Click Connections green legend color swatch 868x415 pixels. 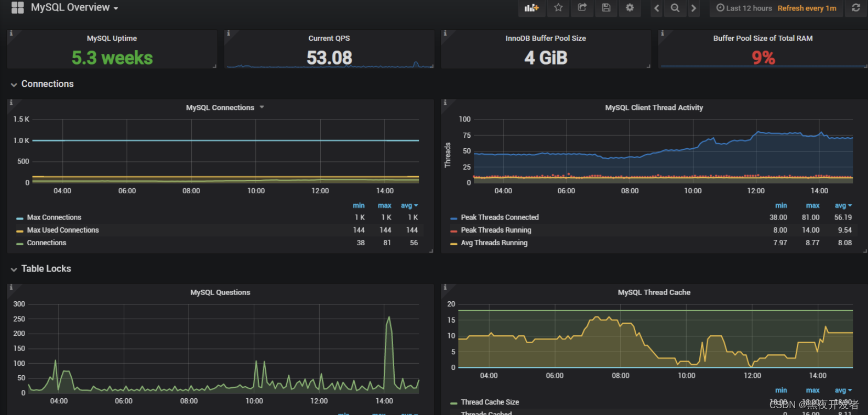coord(19,243)
